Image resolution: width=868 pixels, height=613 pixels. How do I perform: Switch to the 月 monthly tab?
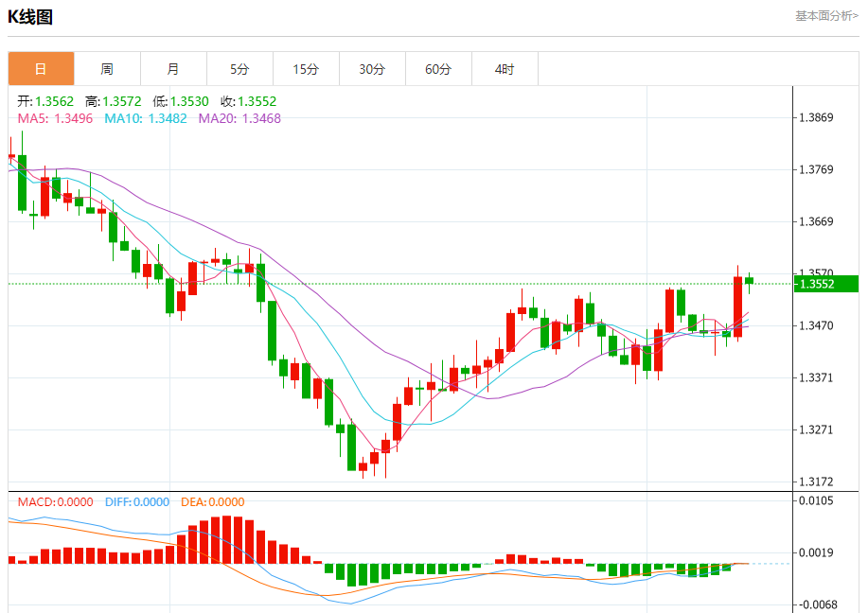pos(174,69)
